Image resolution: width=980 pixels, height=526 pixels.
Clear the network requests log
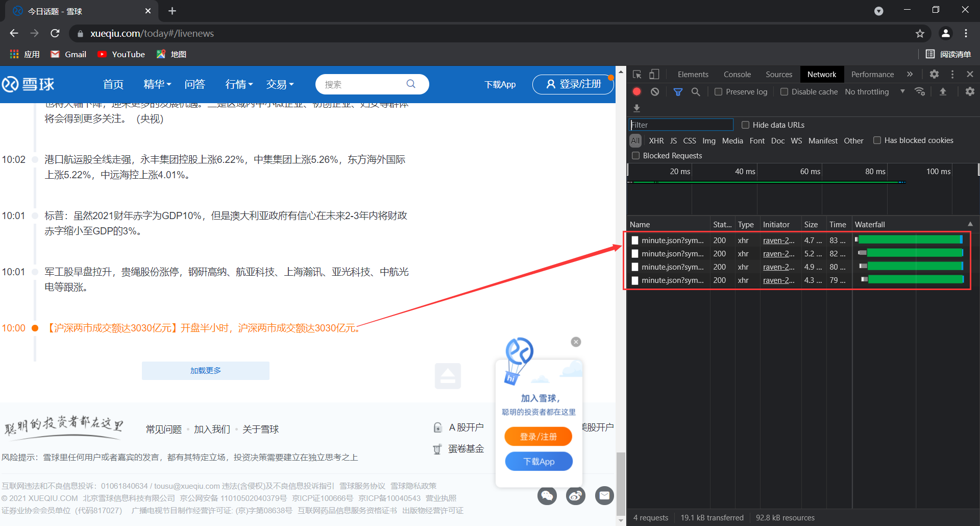(x=655, y=91)
